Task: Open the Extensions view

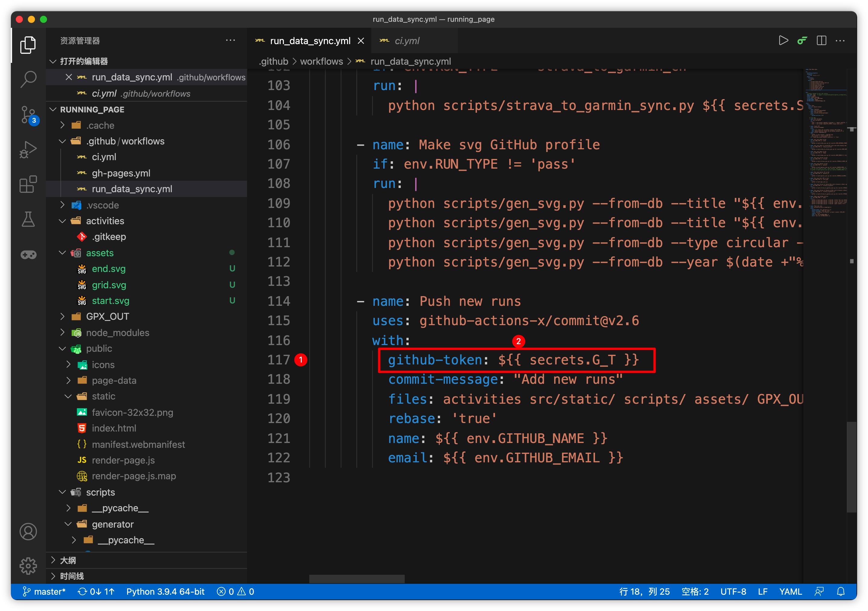Action: pyautogui.click(x=28, y=184)
